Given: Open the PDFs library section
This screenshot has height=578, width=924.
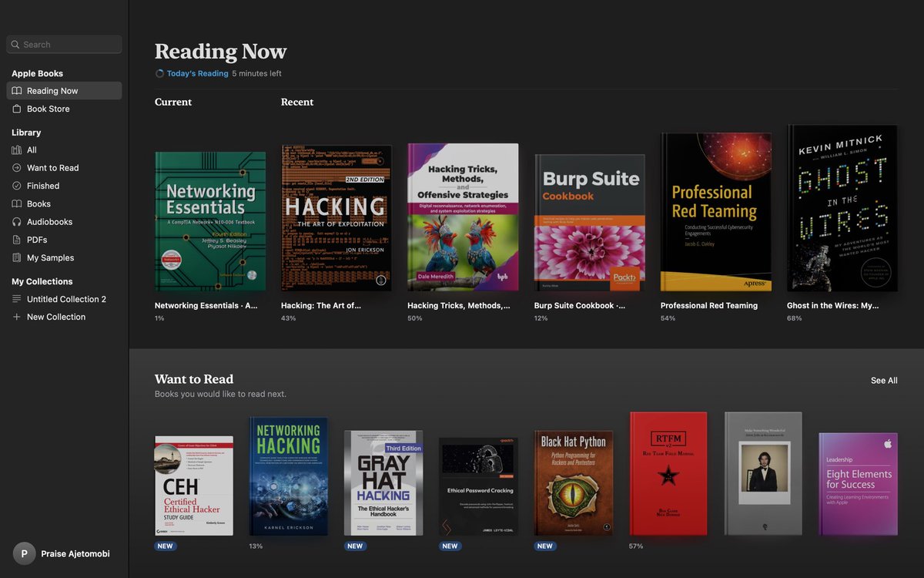Looking at the screenshot, I should coord(64,240).
